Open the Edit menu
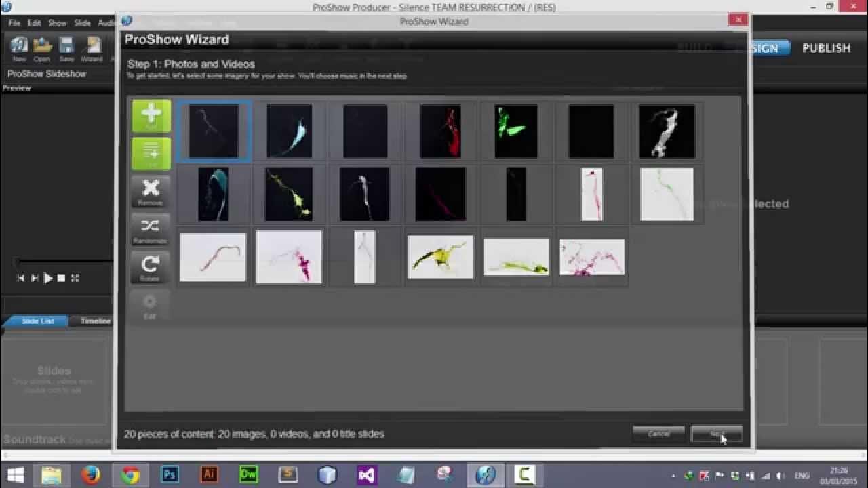The width and height of the screenshot is (868, 488). [35, 22]
